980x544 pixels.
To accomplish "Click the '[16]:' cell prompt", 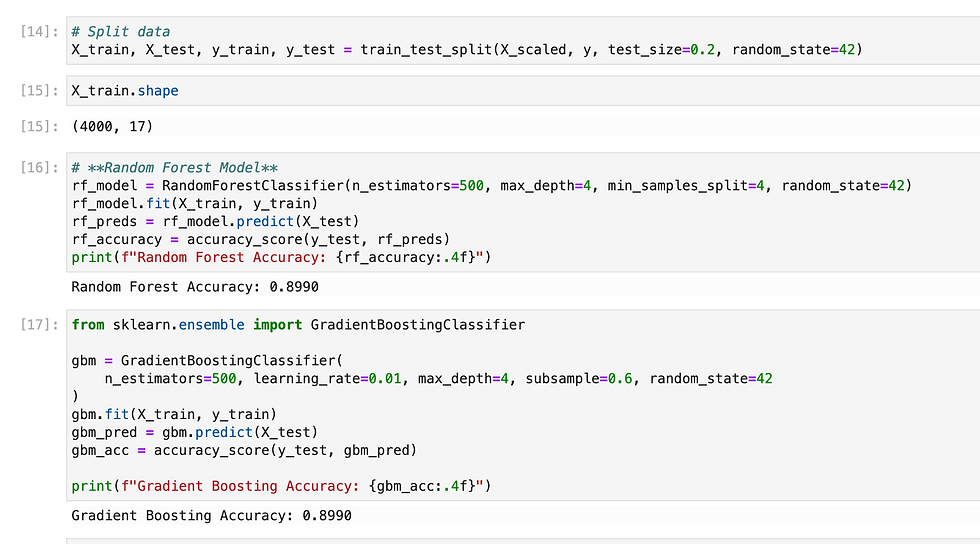I will pyautogui.click(x=39, y=168).
